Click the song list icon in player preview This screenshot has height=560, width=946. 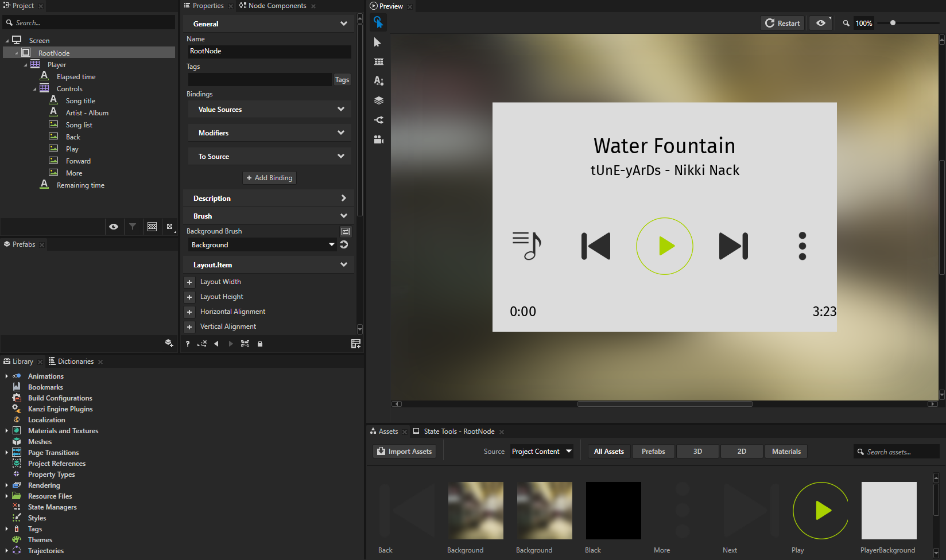coord(526,246)
